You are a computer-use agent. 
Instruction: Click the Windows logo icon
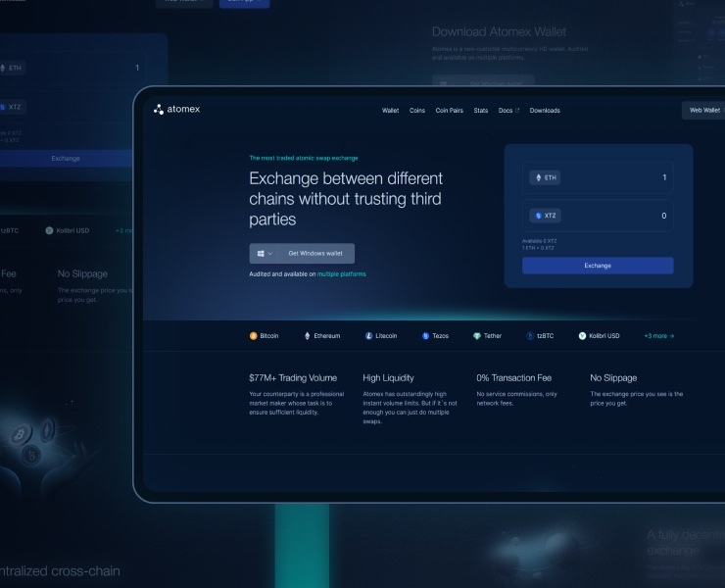(261, 254)
